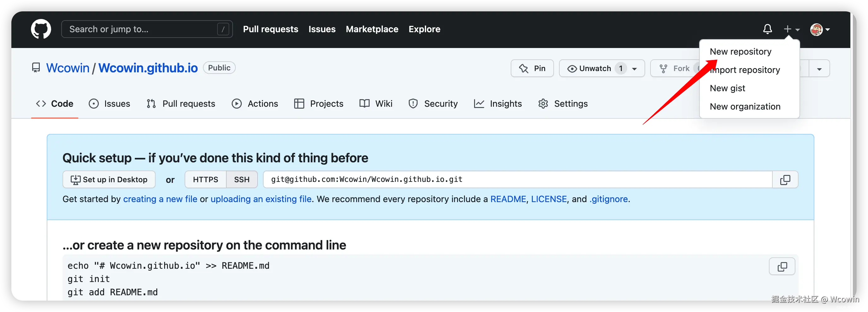868x312 pixels.
Task: Expand the Unwatch options caret
Action: click(634, 69)
